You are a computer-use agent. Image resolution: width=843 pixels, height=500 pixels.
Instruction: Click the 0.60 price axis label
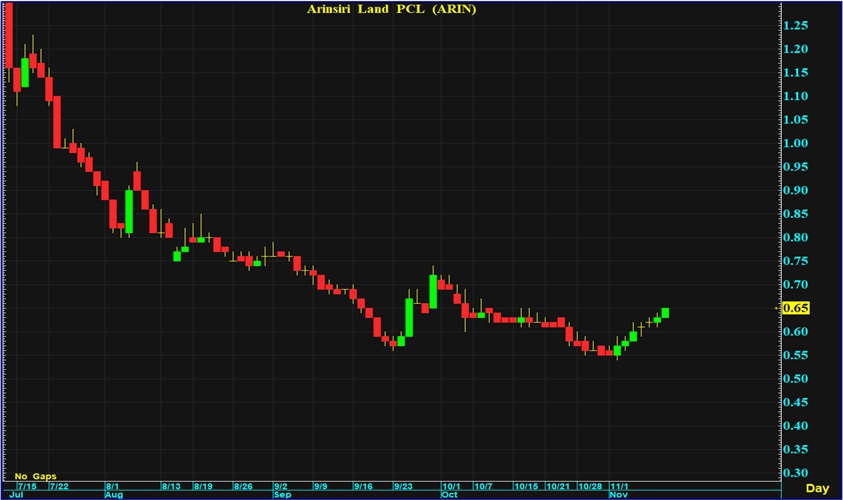click(x=796, y=332)
